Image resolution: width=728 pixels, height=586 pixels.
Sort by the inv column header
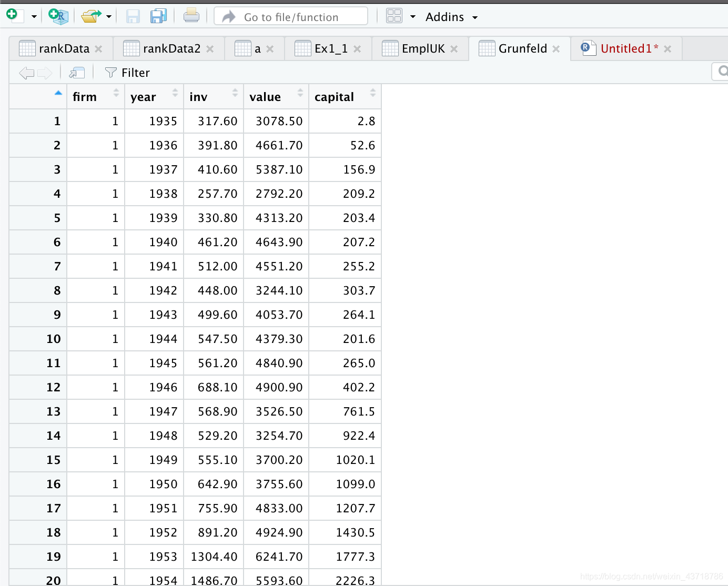[x=214, y=97]
